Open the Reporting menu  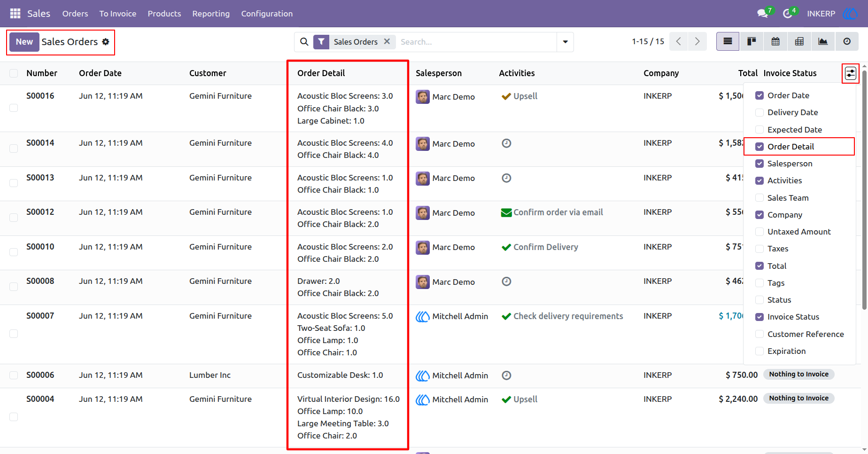pyautogui.click(x=211, y=14)
